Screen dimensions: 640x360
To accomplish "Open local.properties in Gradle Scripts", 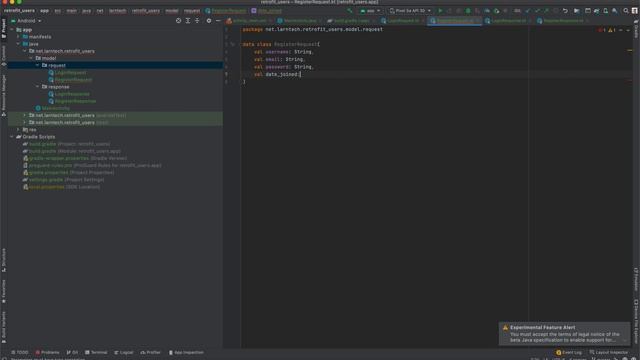I will click(x=61, y=187).
